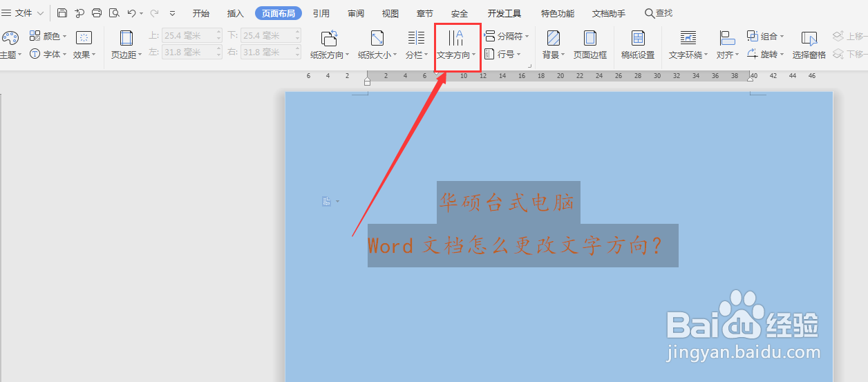Switch to the 审阅 tab
Image resolution: width=868 pixels, height=382 pixels.
click(x=356, y=13)
